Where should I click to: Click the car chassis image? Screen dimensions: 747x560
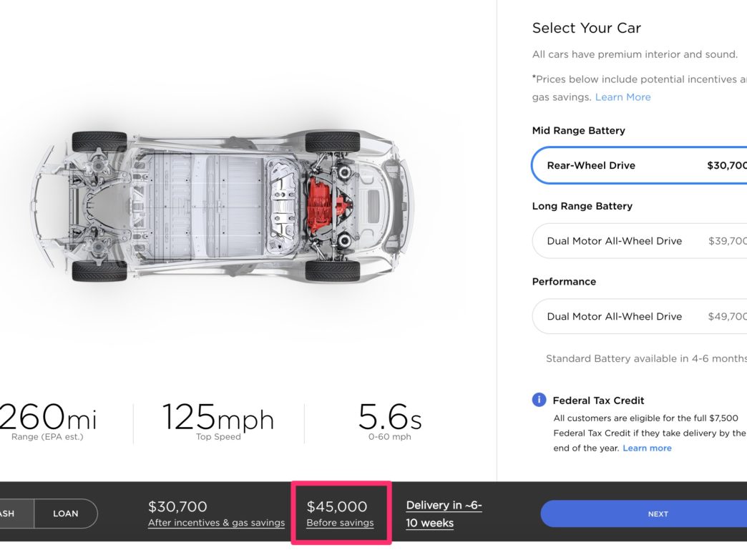(x=223, y=206)
